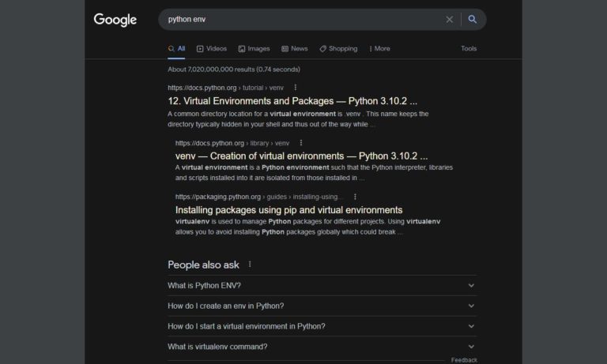Click the Google logo

(x=115, y=20)
